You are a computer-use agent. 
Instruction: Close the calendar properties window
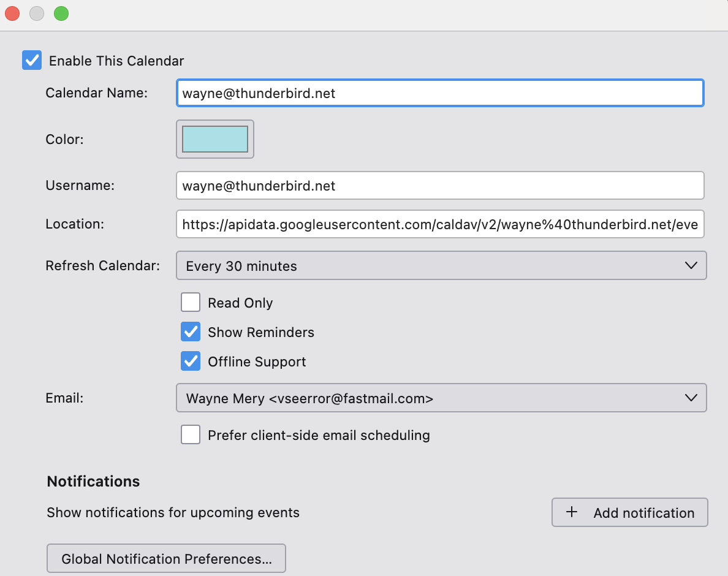click(x=12, y=13)
